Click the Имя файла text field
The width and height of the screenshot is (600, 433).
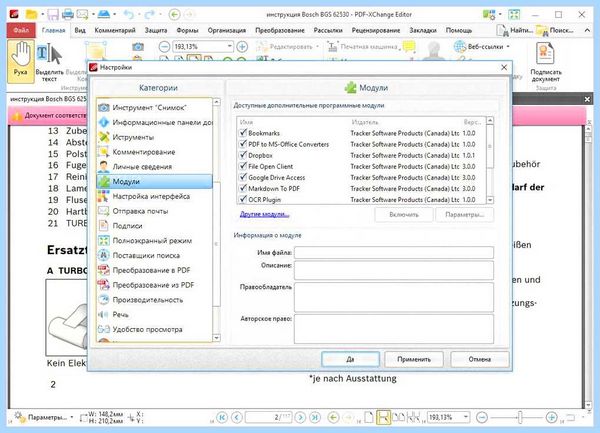[x=394, y=252]
